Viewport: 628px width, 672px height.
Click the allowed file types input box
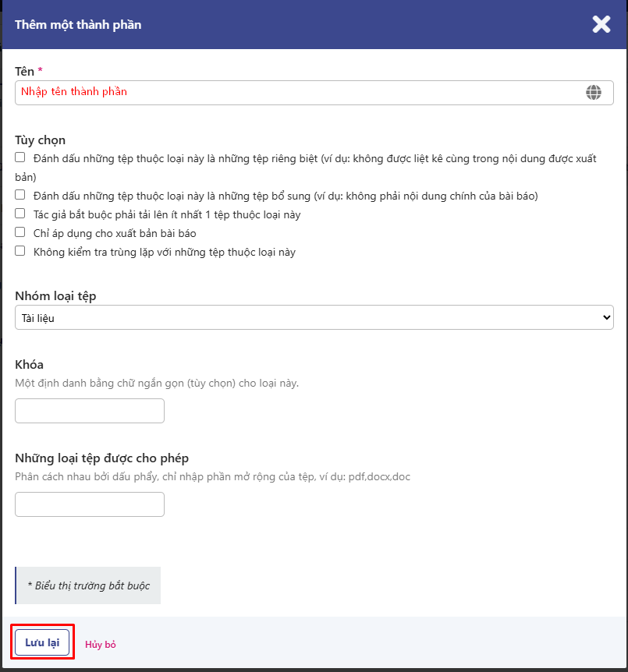point(90,504)
